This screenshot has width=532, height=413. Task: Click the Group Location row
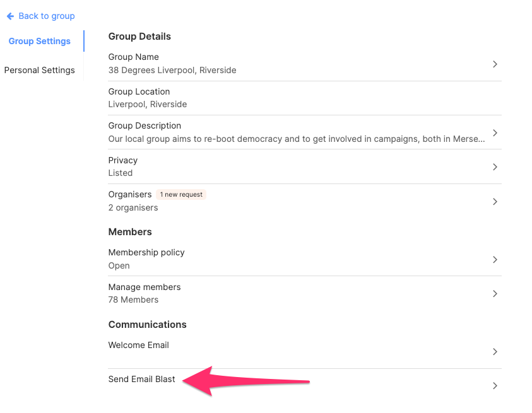(x=305, y=98)
